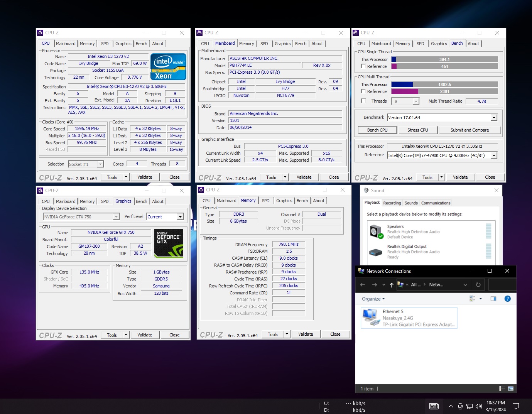
Task: Open Bench tab in Memory window
Action: tap(302, 201)
